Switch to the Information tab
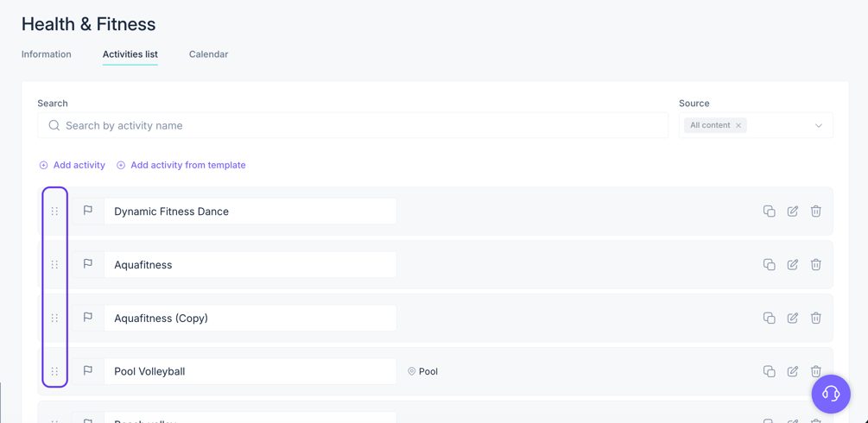The width and height of the screenshot is (868, 423). click(x=47, y=54)
